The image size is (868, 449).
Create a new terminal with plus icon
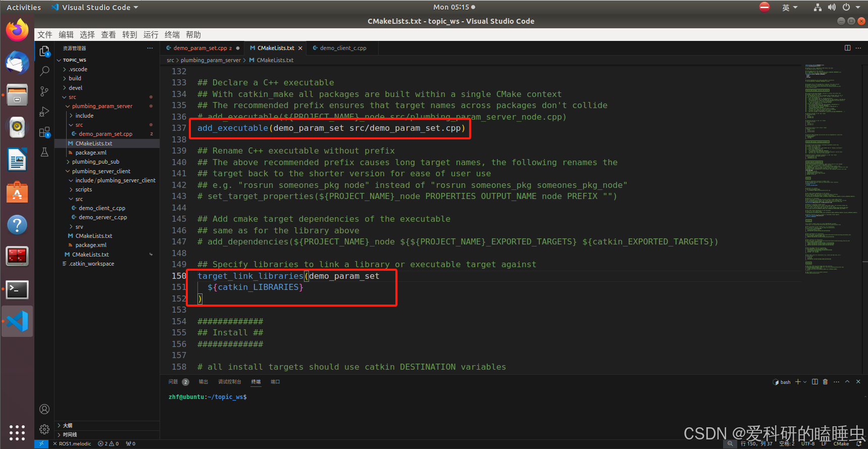pyautogui.click(x=798, y=382)
